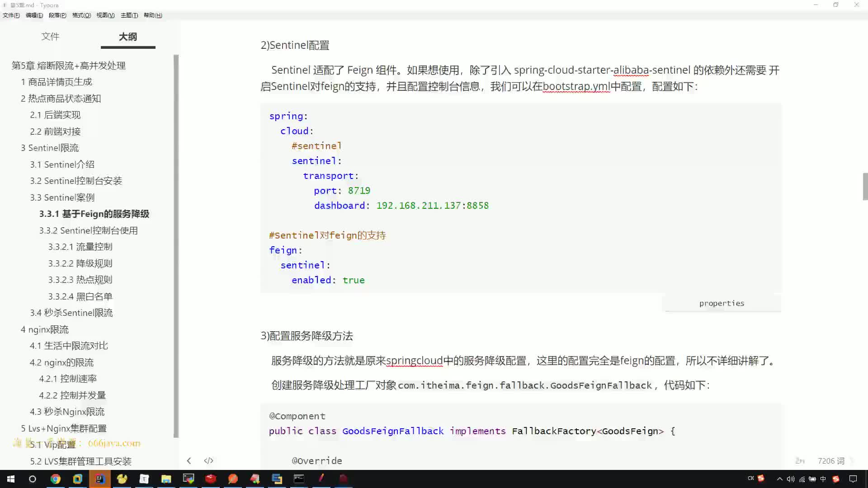Viewport: 868px width, 488px height.
Task: Go to 3.3.2 Sentinel控制台使用
Action: click(89, 230)
